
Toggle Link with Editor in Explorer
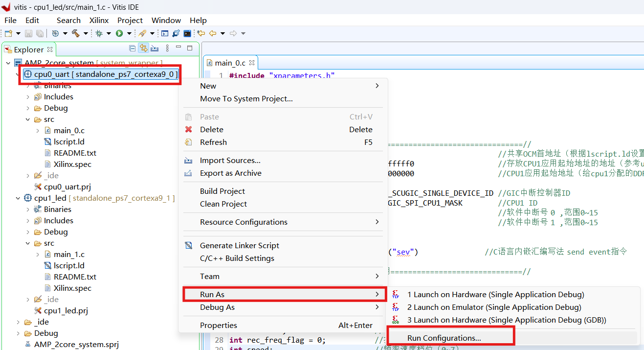point(143,48)
